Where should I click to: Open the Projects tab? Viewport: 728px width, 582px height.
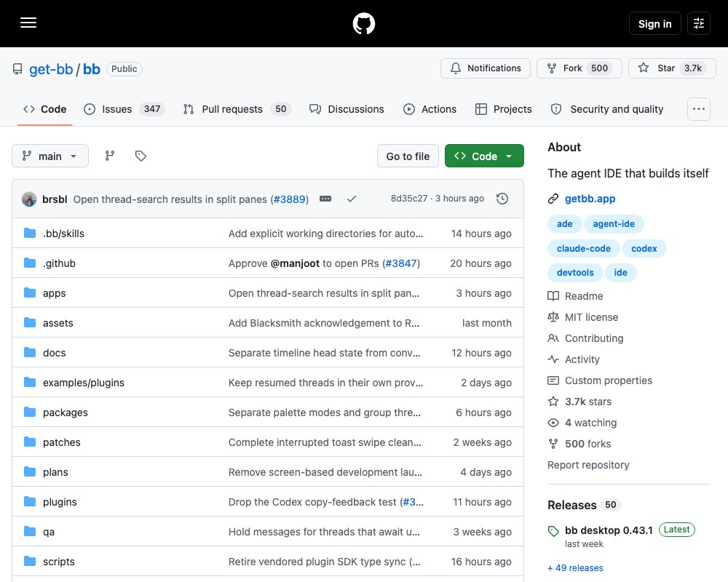(504, 109)
